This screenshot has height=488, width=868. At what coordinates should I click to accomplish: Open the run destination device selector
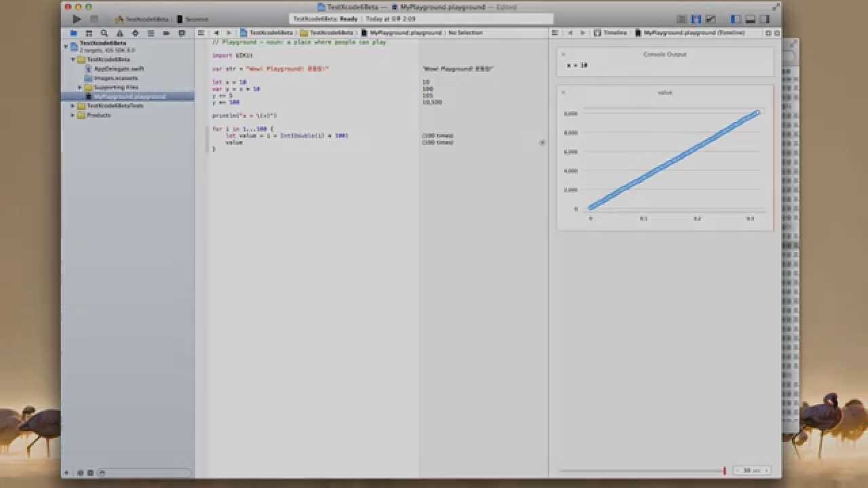tap(193, 19)
